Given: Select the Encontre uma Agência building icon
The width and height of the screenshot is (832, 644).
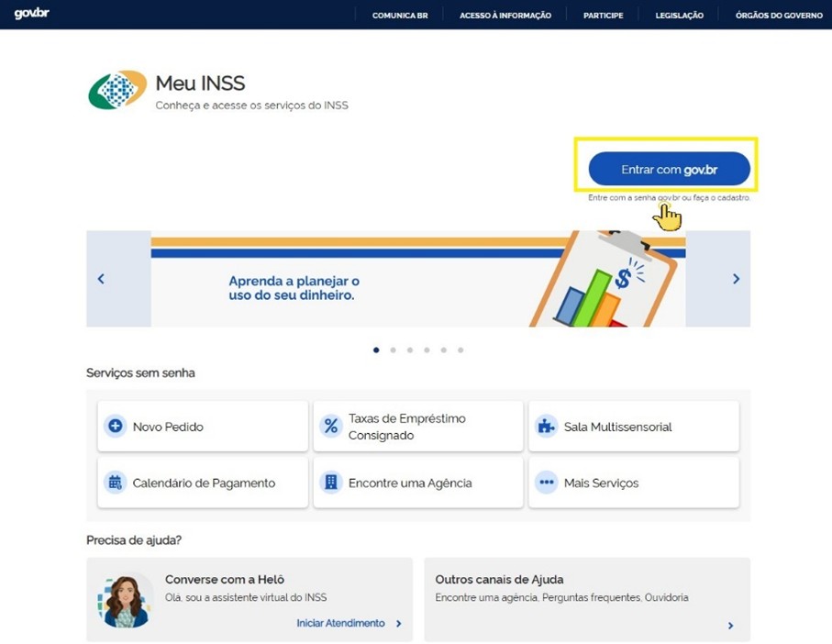Looking at the screenshot, I should click(x=330, y=483).
